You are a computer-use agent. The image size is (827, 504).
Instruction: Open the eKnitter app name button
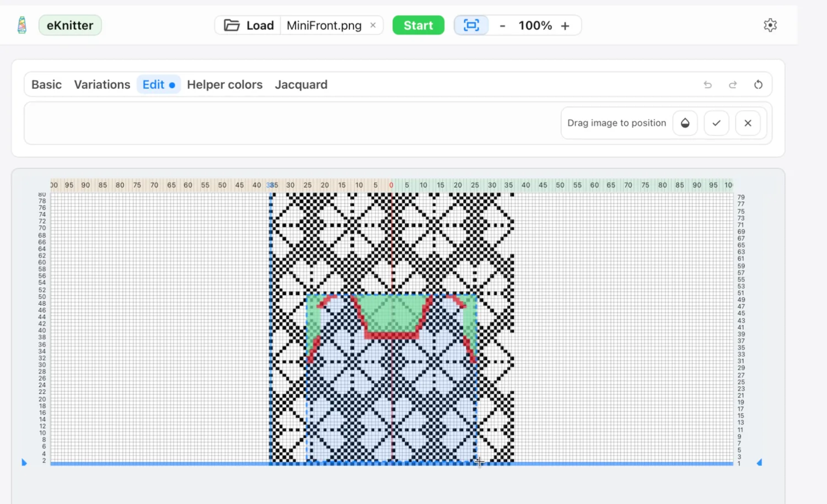point(70,25)
